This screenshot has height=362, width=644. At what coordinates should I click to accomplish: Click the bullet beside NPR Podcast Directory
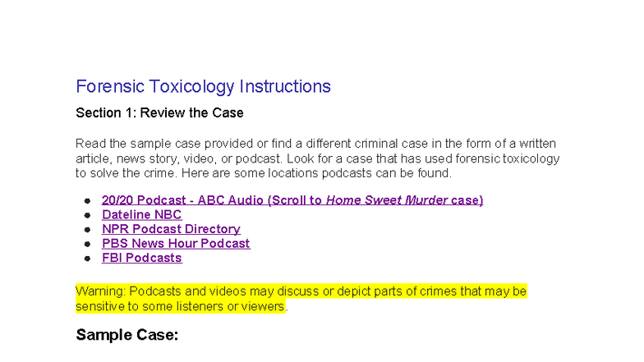87,229
